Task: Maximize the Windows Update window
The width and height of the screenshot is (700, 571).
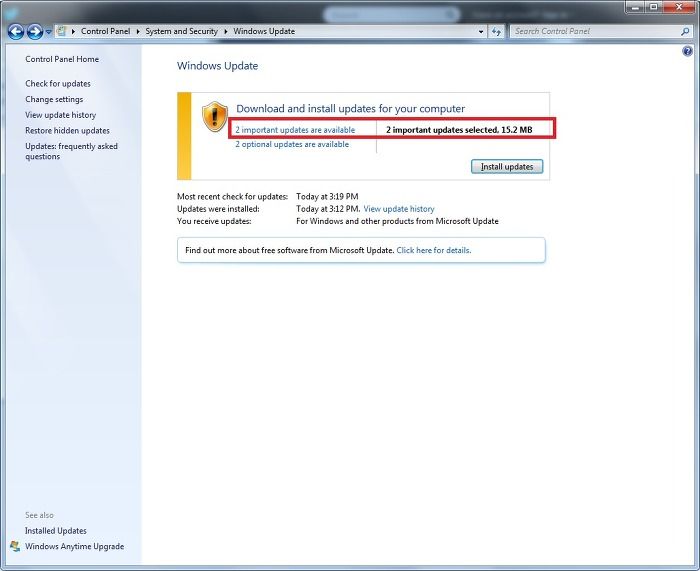Action: tap(653, 7)
